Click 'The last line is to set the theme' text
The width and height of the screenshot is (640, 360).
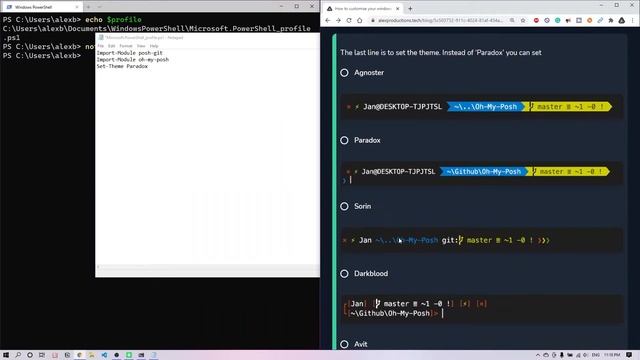(441, 53)
